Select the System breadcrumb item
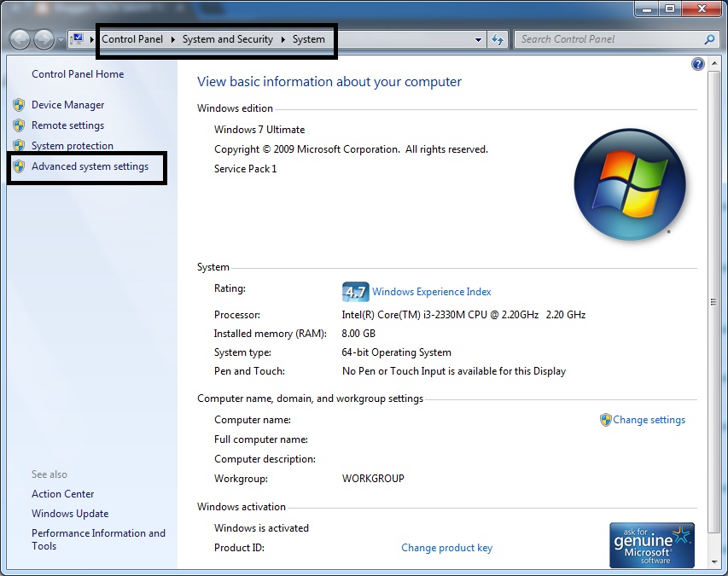The height and width of the screenshot is (576, 728). point(309,39)
